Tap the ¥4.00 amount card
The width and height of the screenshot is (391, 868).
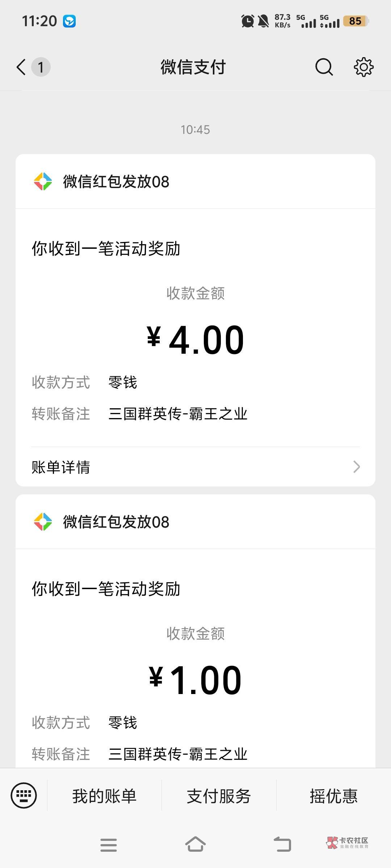(x=195, y=340)
